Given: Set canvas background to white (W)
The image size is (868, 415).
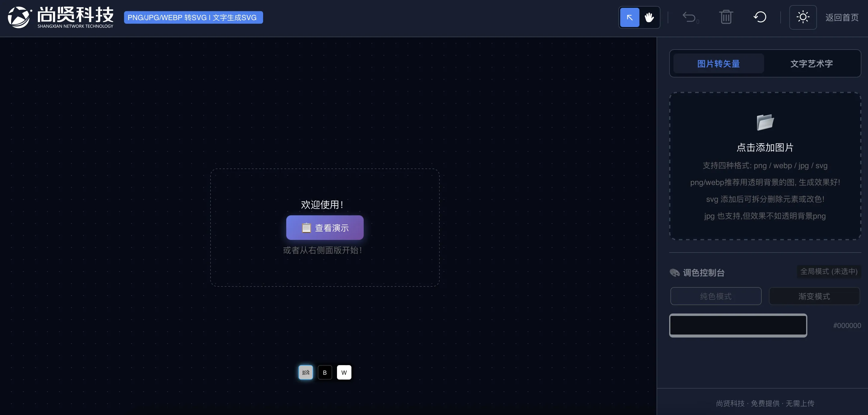Looking at the screenshot, I should tap(344, 372).
